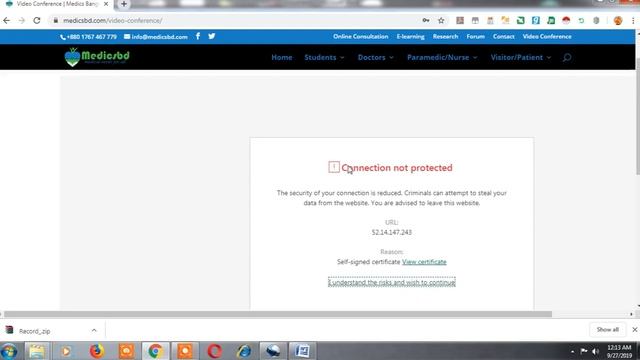Expand the Paramedic/Nurse menu

click(442, 58)
